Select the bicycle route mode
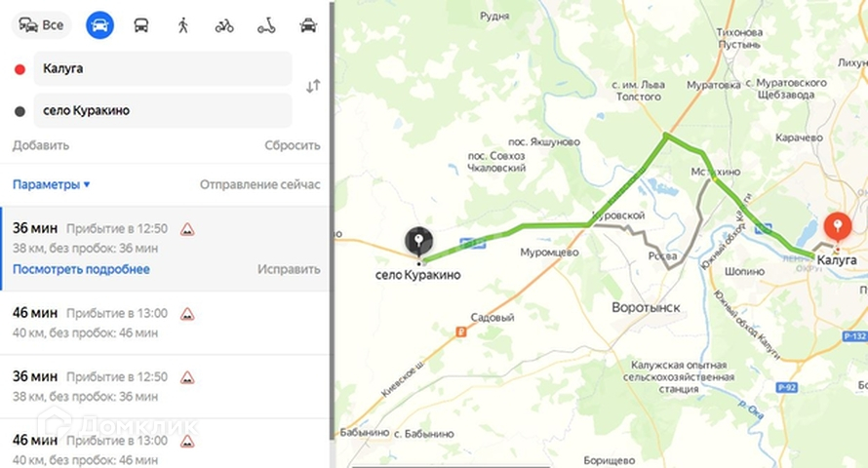This screenshot has width=868, height=468. [224, 25]
